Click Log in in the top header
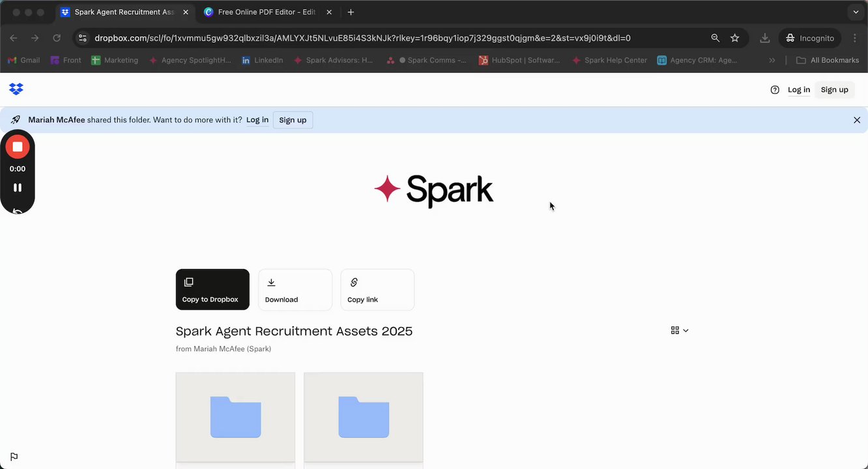Image resolution: width=868 pixels, height=469 pixels. pyautogui.click(x=799, y=90)
